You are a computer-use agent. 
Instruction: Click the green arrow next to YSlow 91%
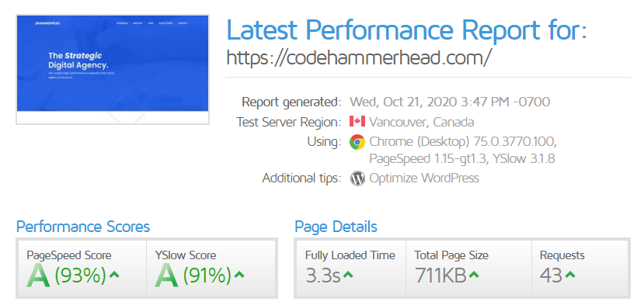(x=239, y=275)
